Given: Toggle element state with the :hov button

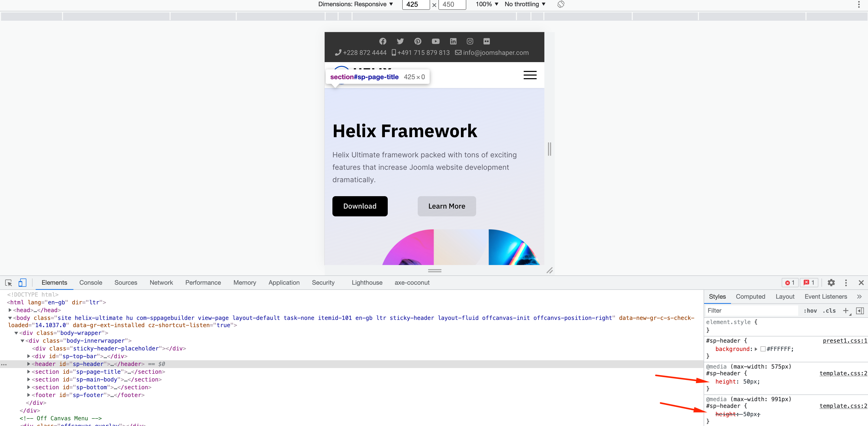Looking at the screenshot, I should point(810,310).
